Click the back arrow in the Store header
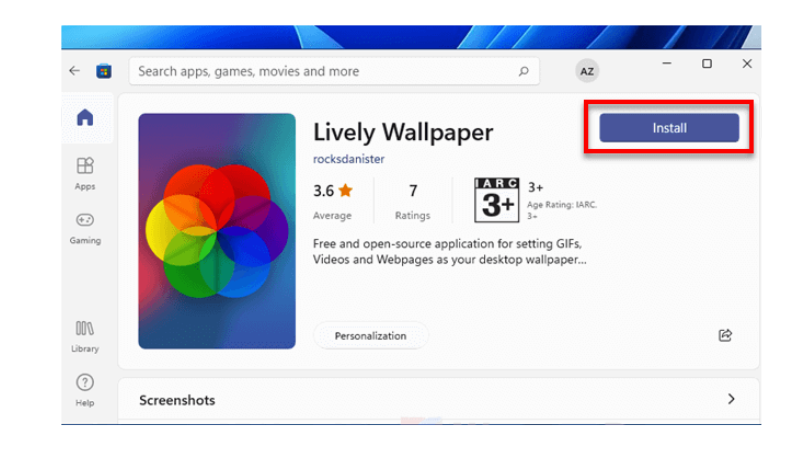This screenshot has width=800, height=450. pos(74,71)
